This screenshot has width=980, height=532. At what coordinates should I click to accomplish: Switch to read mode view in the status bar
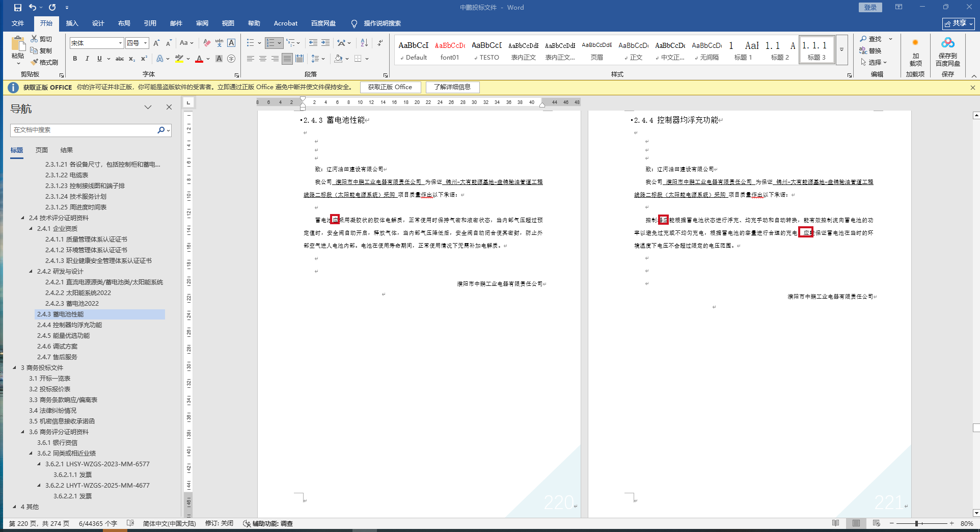[836, 523]
